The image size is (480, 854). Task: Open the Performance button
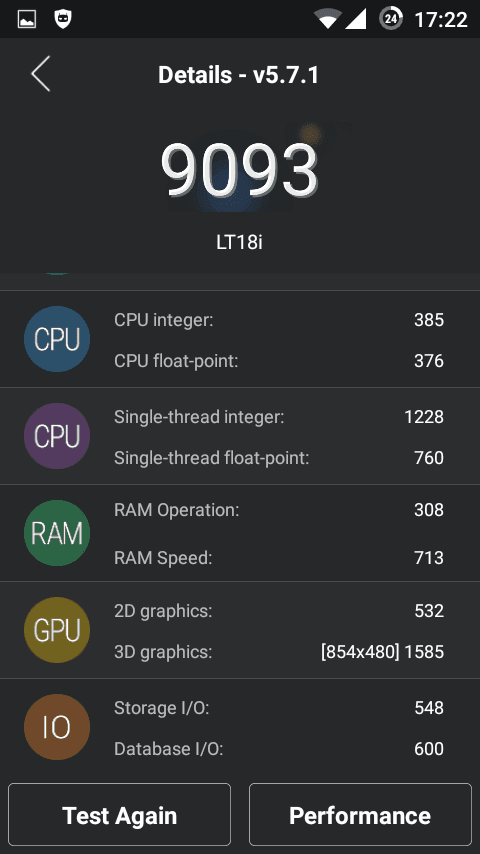360,815
